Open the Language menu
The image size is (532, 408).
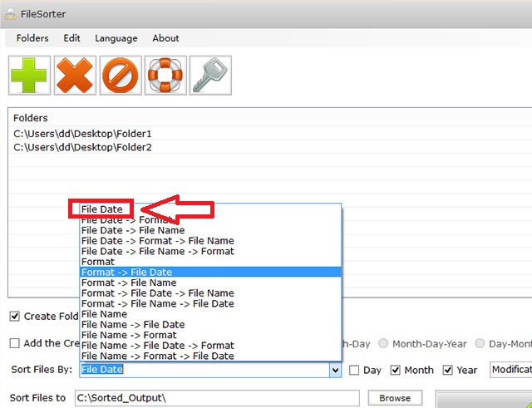116,38
